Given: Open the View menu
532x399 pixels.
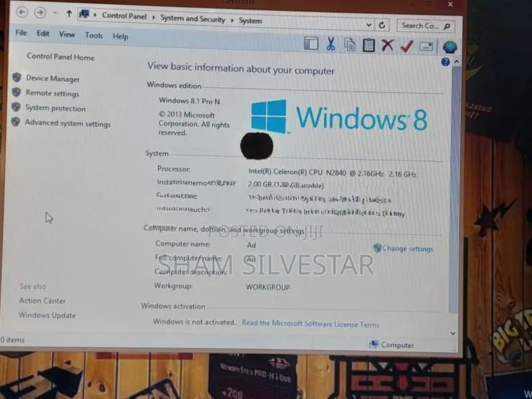Looking at the screenshot, I should point(67,35).
